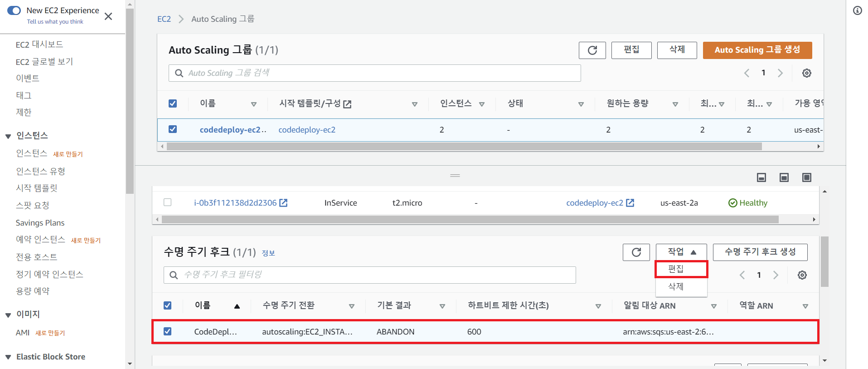Toggle the New EC2 Experience switch
The image size is (868, 369).
(x=14, y=10)
